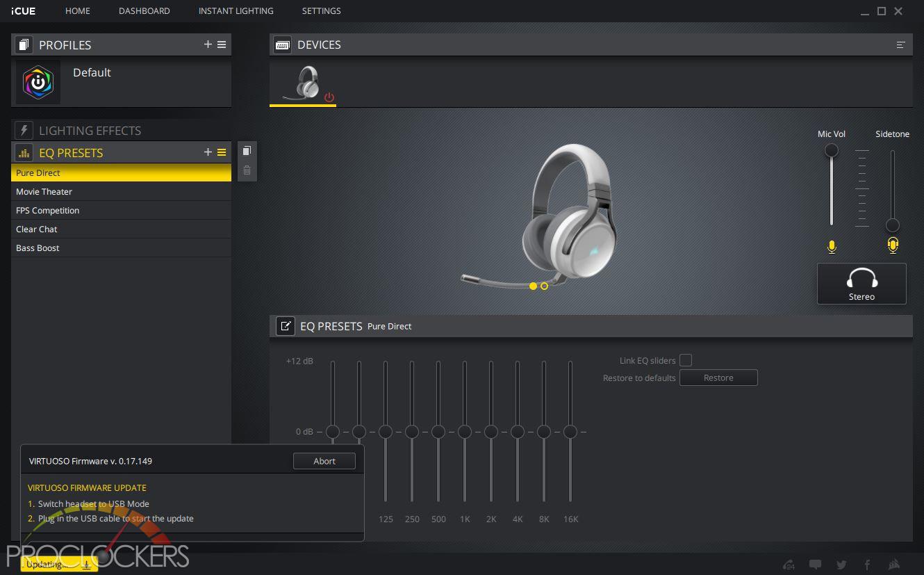Adjust the Mic Vol slider knob
Screen dimensions: 924x575
(x=831, y=150)
